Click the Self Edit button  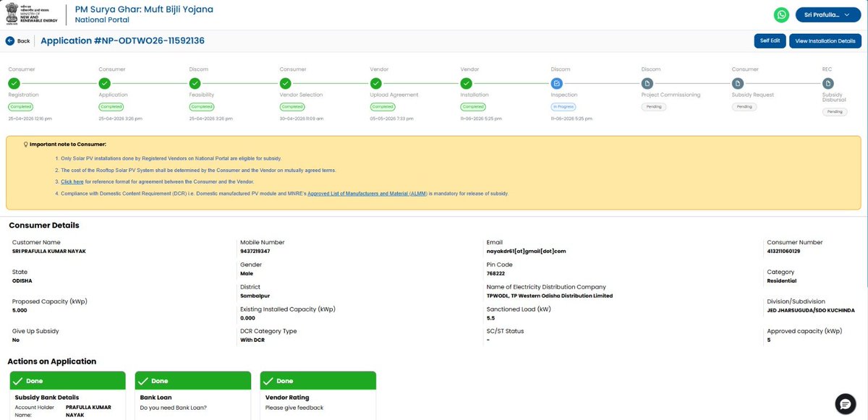[x=770, y=41]
